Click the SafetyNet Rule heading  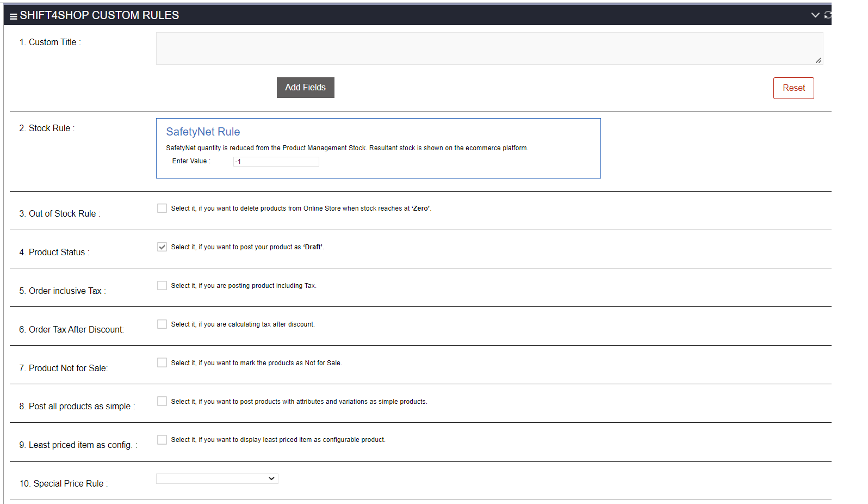(x=203, y=132)
